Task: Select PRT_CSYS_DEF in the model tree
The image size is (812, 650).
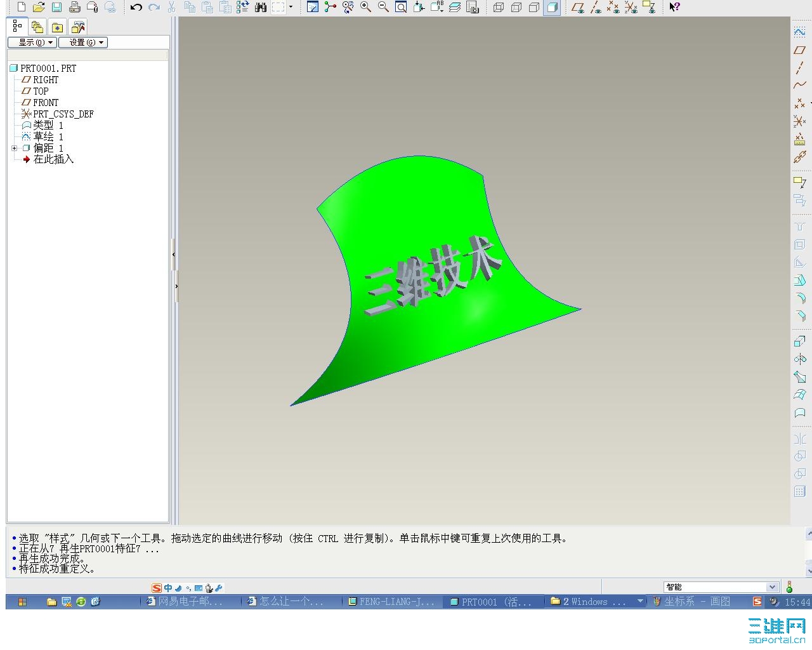Action: click(x=58, y=114)
